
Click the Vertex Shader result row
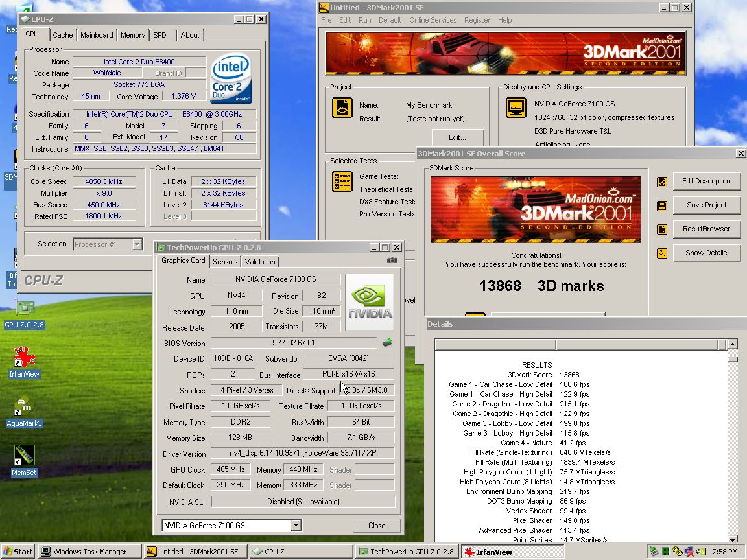(546, 511)
